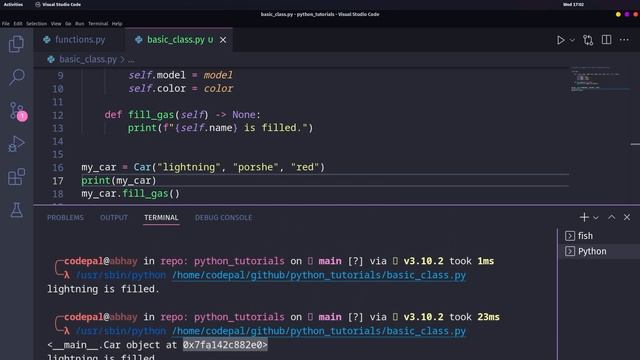Viewport: 640px width, 360px height.
Task: Open the Source Control view
Action: click(x=17, y=111)
